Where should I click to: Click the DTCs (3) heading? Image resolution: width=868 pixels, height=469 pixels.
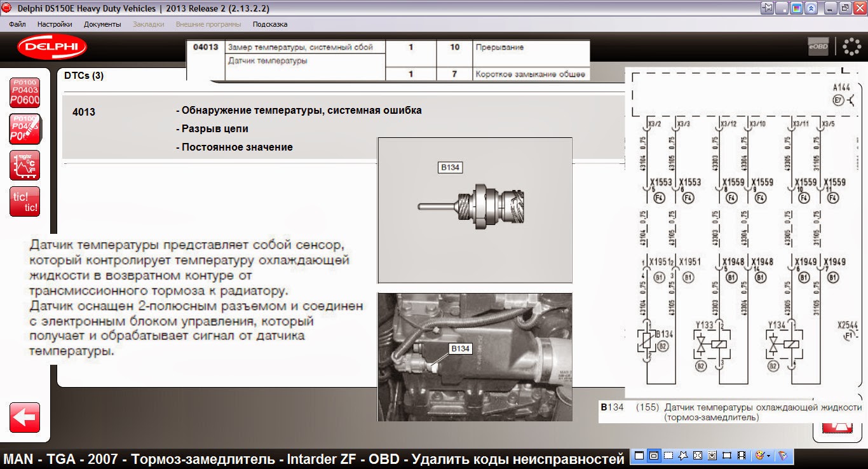point(84,76)
